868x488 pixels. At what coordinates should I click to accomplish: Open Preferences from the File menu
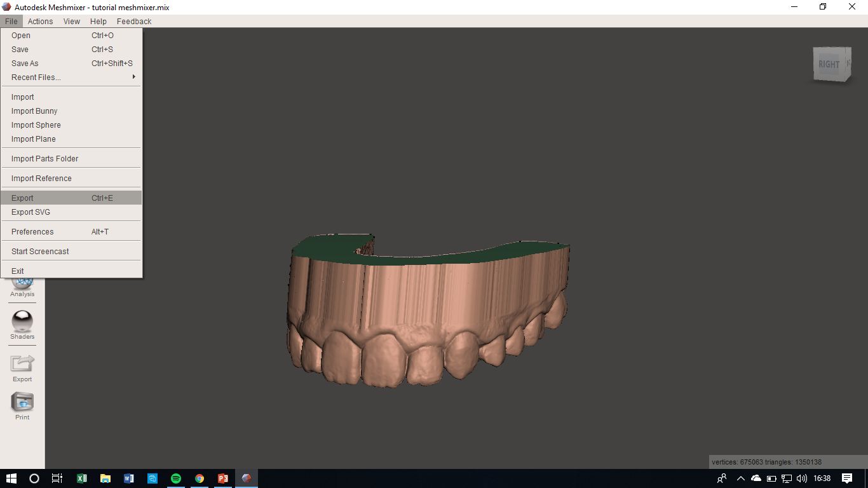pos(71,232)
